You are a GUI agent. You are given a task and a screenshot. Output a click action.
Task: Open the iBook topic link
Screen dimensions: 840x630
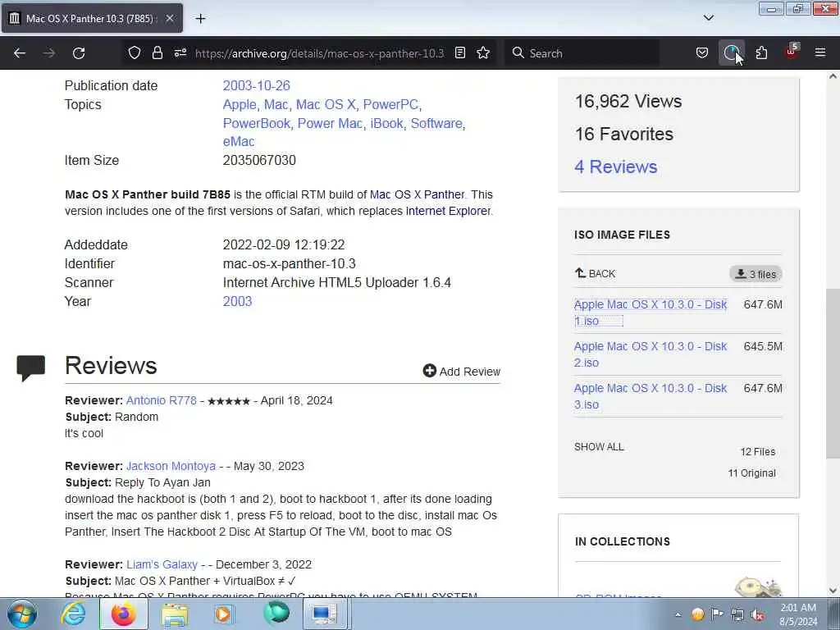387,123
